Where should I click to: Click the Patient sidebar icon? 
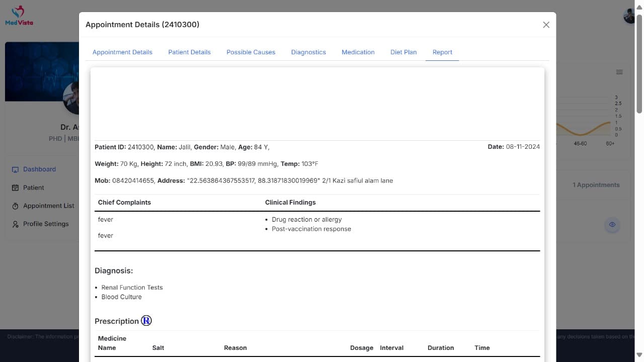[x=15, y=188]
